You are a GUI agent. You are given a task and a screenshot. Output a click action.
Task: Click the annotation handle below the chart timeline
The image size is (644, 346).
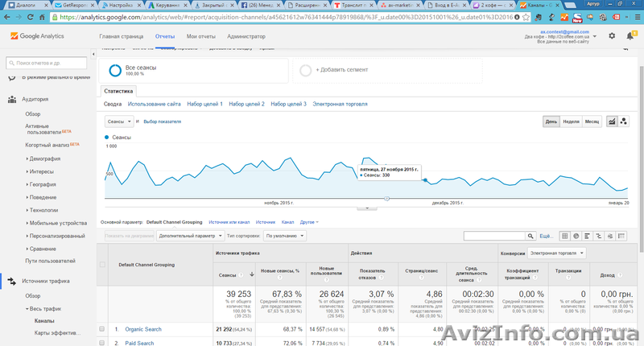366,208
